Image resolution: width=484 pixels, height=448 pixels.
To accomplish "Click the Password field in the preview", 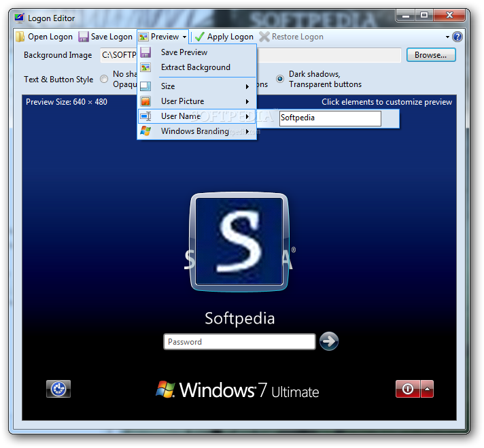I will 239,341.
